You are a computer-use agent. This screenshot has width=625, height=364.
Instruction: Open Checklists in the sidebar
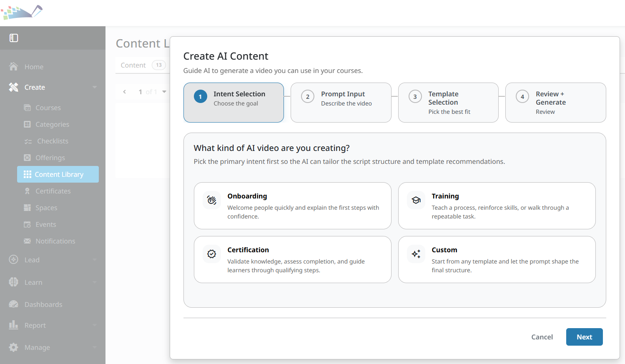(53, 141)
